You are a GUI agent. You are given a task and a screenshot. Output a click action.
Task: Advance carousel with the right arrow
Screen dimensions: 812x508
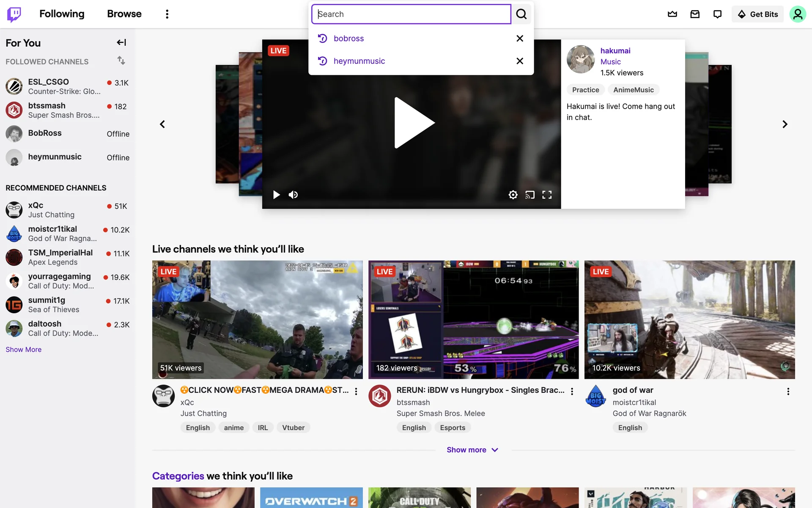[x=785, y=124]
